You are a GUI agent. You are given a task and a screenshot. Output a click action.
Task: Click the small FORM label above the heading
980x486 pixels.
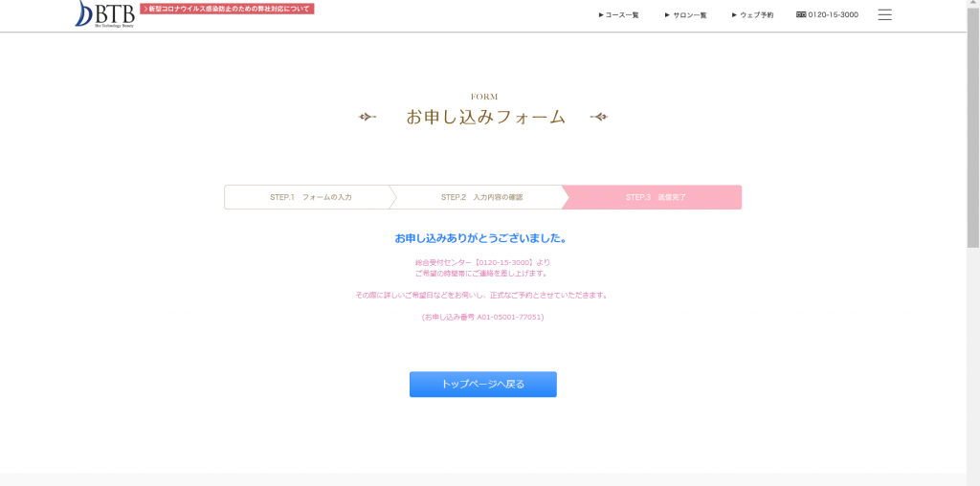tap(484, 97)
